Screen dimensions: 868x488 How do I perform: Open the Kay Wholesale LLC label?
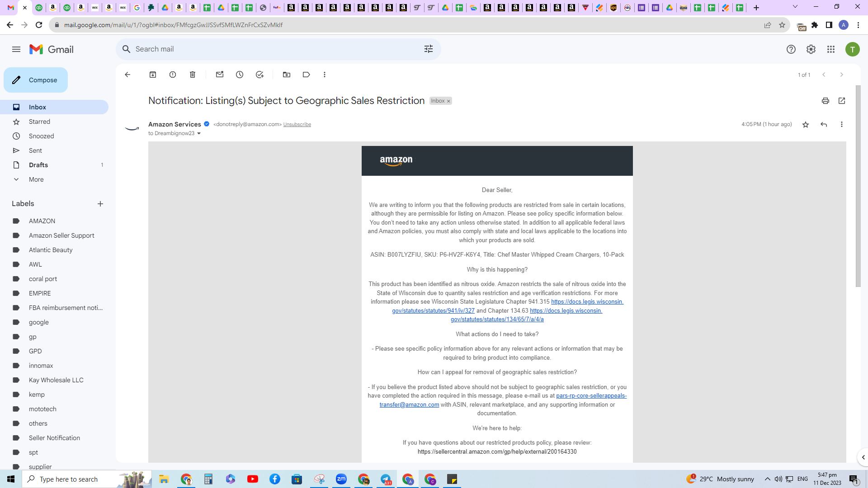[x=54, y=380]
